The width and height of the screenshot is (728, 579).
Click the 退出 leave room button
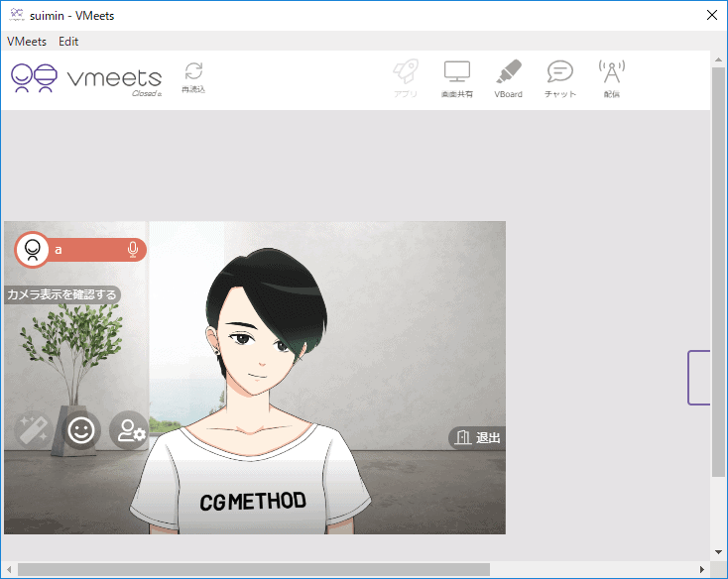478,437
